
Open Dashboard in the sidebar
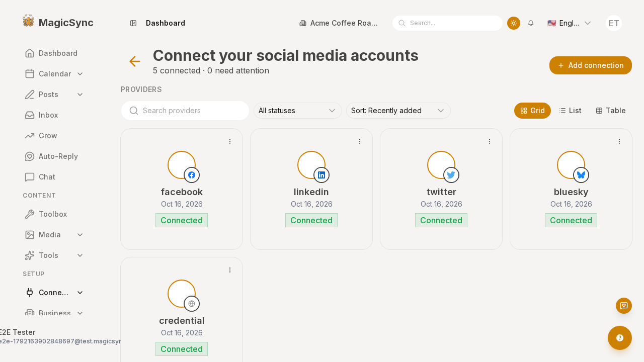coord(54,53)
